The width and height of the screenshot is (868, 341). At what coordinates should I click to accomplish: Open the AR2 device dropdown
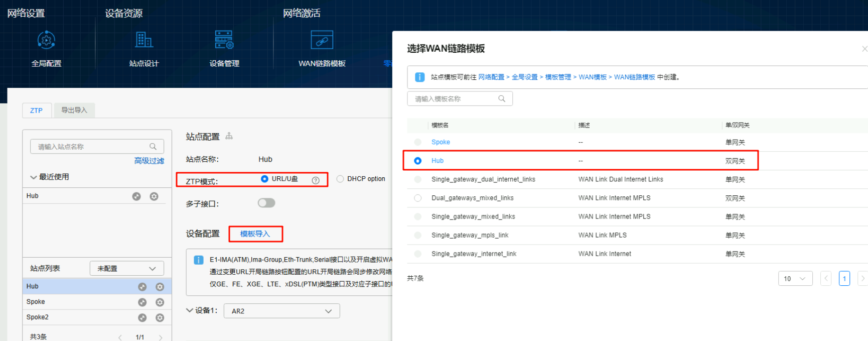click(281, 311)
